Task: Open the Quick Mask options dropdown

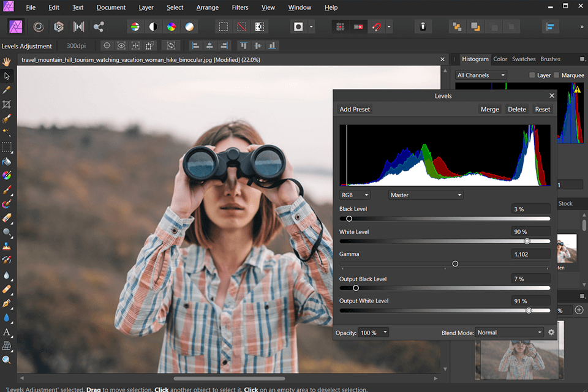Action: 311,26
